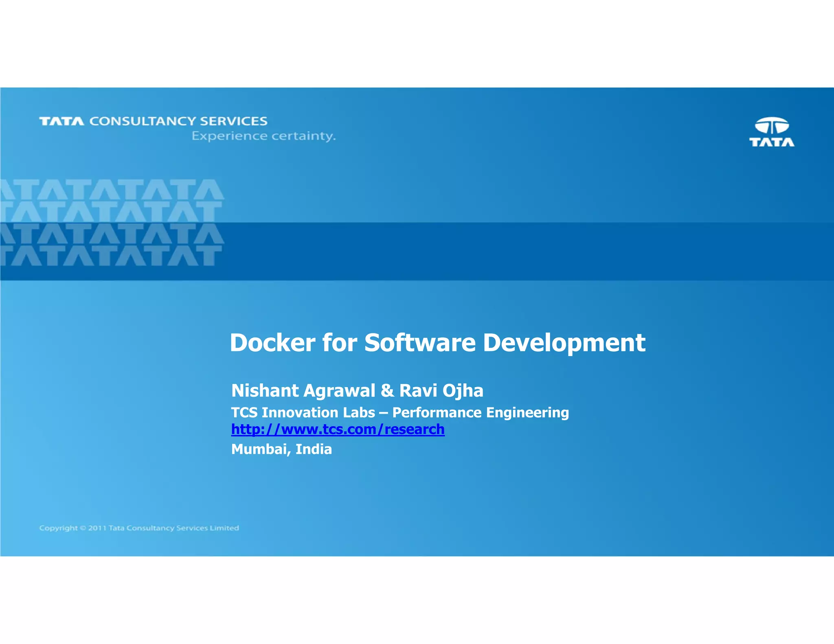Click the Experience certainty tagline
This screenshot has height=644, width=834.
[x=263, y=136]
